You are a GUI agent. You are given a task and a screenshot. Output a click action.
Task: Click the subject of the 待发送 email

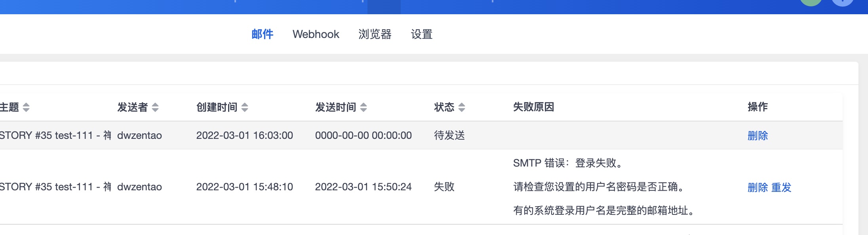[55, 136]
